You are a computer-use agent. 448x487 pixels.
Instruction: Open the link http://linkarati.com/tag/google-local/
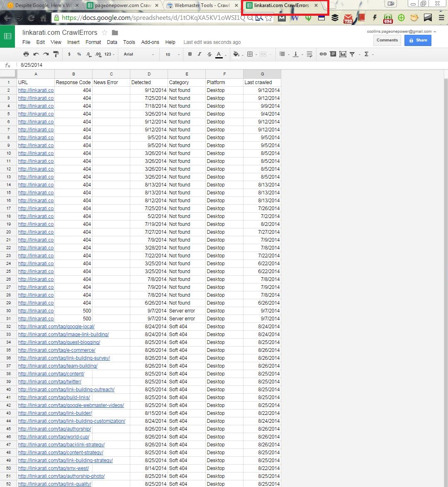pyautogui.click(x=56, y=327)
